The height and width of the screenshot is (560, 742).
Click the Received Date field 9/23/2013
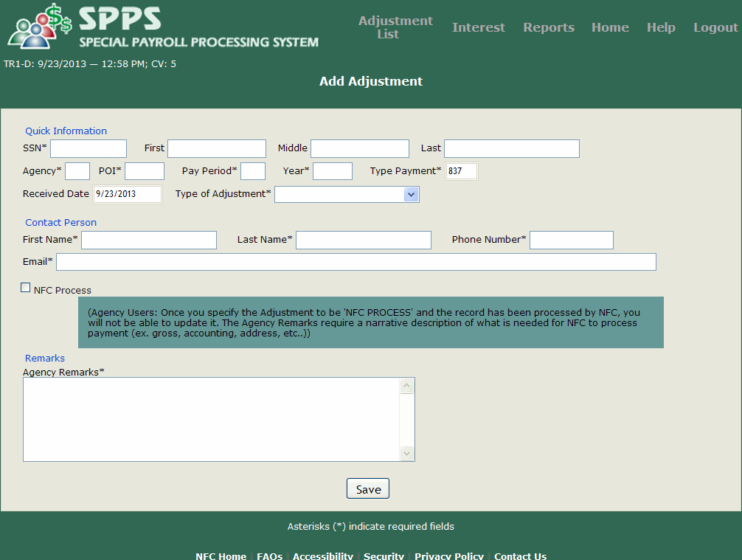pos(128,195)
